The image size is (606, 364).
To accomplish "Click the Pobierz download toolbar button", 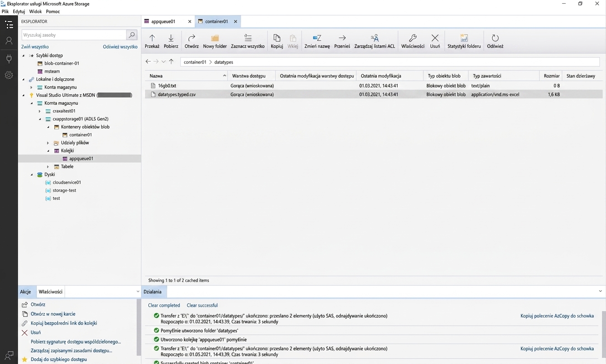I will coord(171,41).
